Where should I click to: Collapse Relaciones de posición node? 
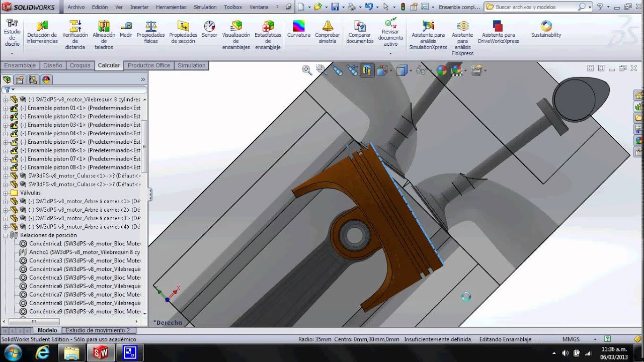pyautogui.click(x=6, y=235)
